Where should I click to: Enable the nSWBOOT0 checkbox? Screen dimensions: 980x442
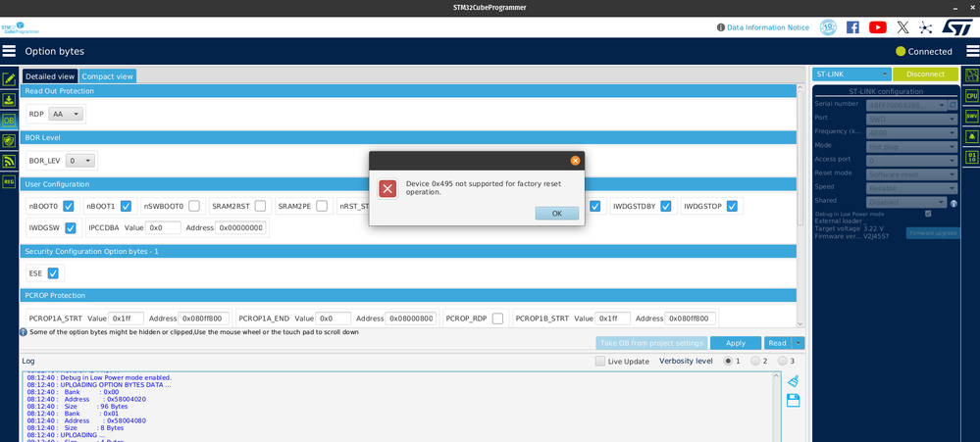pyautogui.click(x=194, y=206)
